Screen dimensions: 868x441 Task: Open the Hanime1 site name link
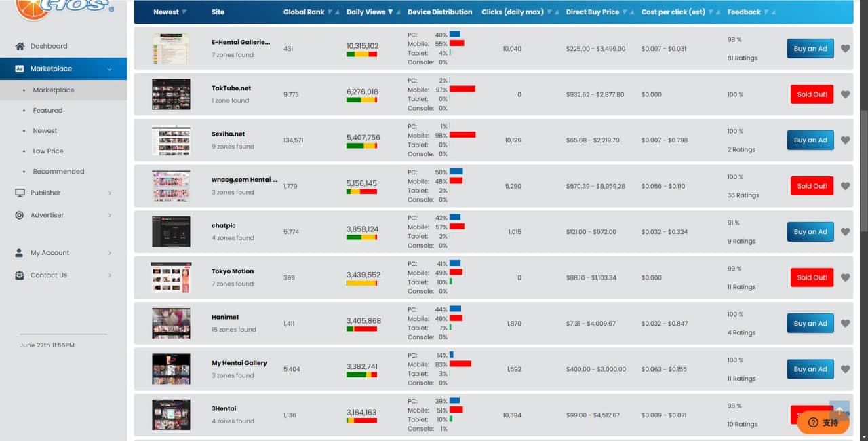tap(225, 317)
